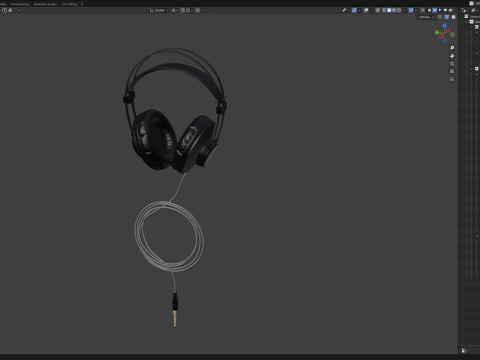Viewport: 480px width, 360px height.
Task: Switch to the UV Editing workspace tab
Action: pos(69,4)
